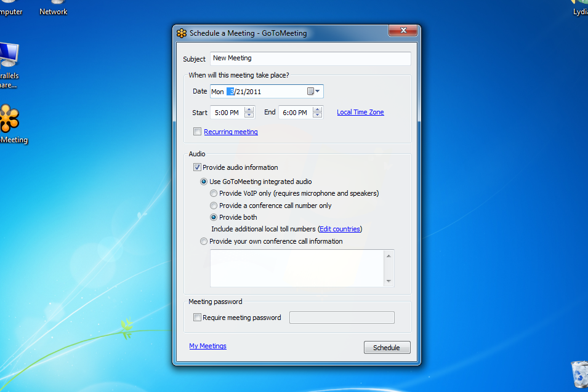
Task: Select the Computer desktop icon label
Action: pos(11,12)
